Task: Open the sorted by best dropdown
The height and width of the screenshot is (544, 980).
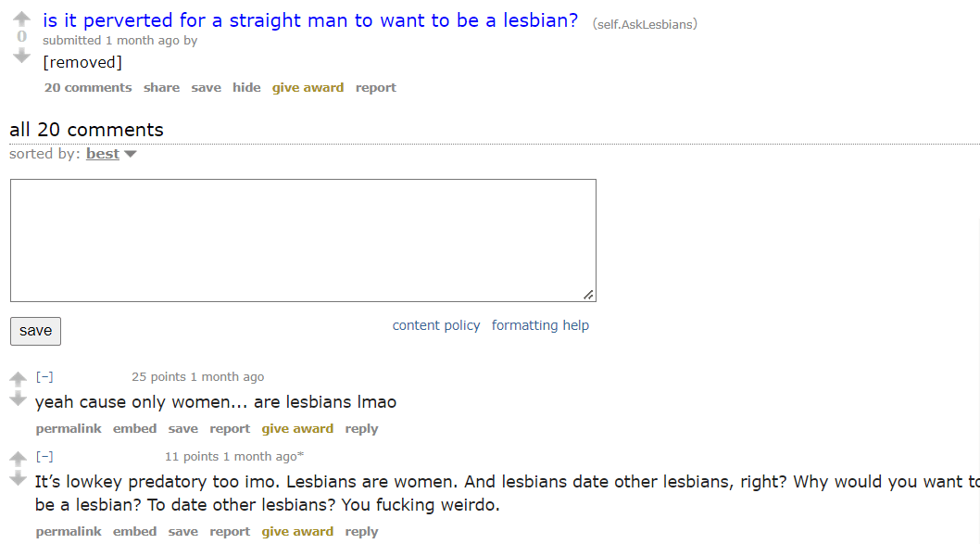Action: [111, 154]
